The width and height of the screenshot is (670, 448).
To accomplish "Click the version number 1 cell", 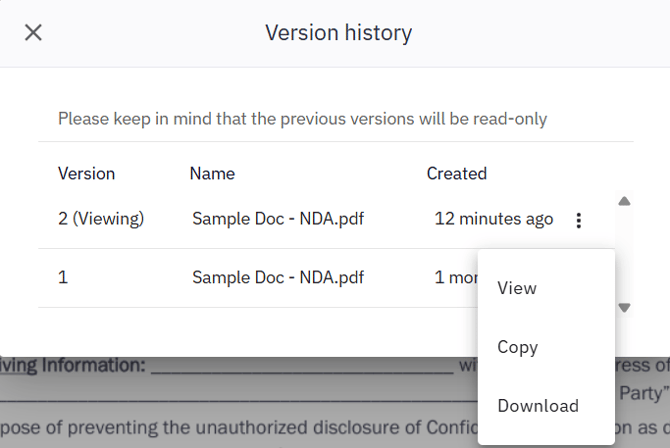I will (x=63, y=277).
